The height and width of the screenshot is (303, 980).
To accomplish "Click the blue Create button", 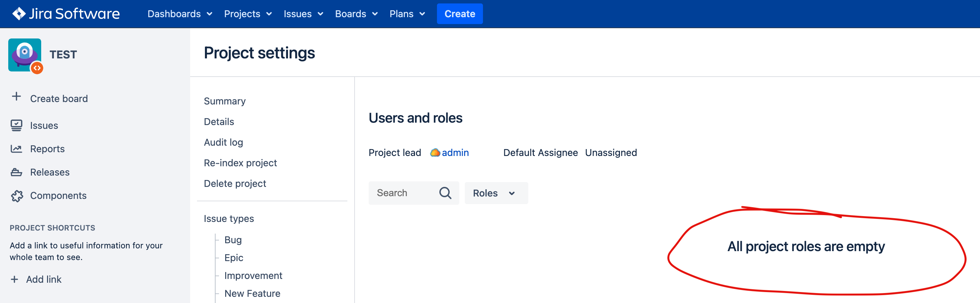I will point(460,14).
